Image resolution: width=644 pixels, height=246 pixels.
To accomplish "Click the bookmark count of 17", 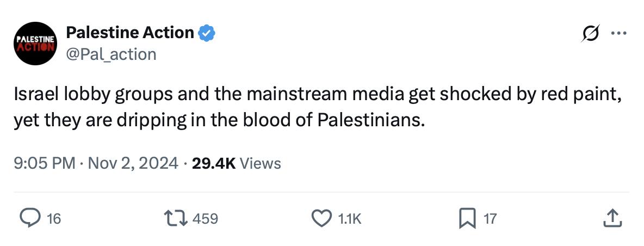I will [490, 219].
